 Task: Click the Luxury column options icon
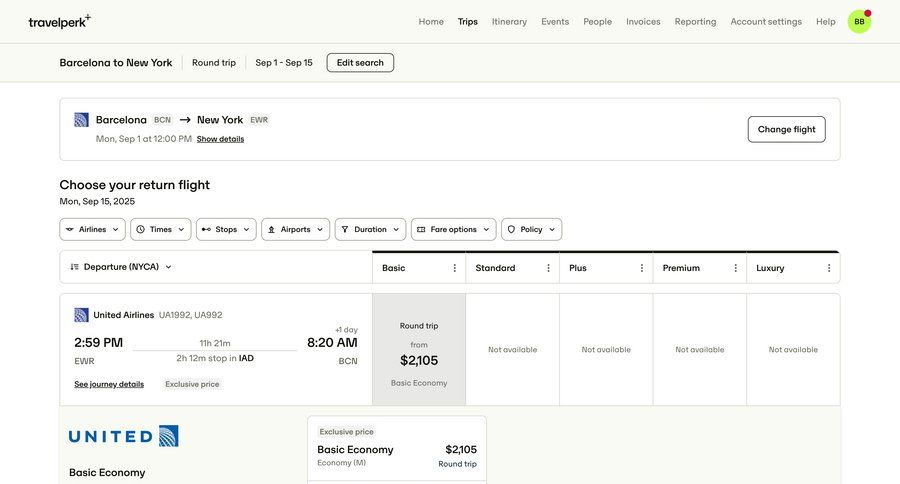click(829, 268)
